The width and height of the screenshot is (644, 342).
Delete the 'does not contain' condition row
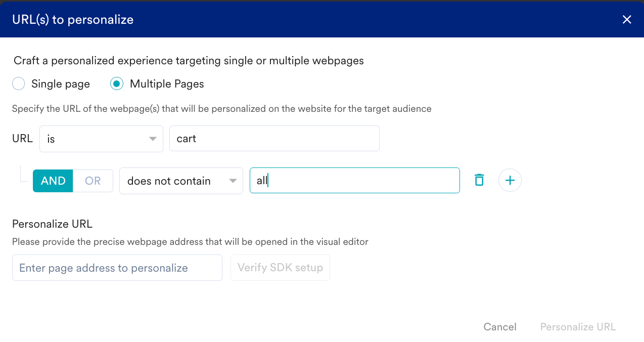click(479, 180)
